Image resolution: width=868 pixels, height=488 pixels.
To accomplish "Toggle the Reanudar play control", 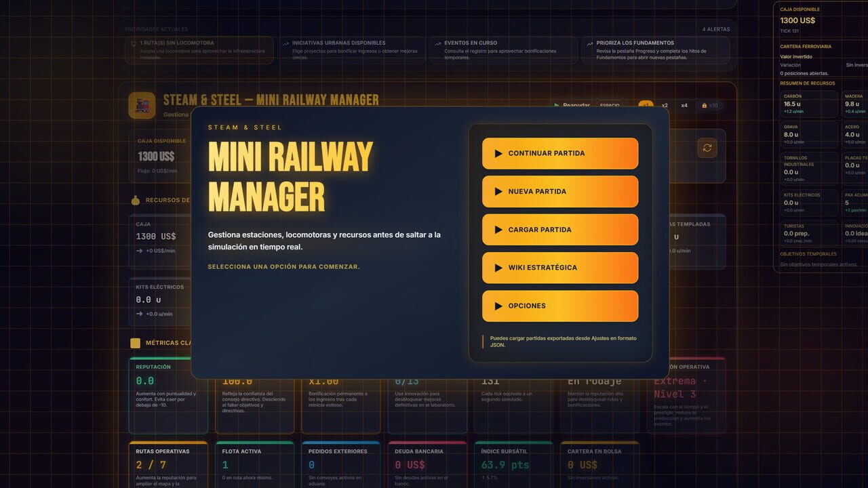I will point(571,105).
